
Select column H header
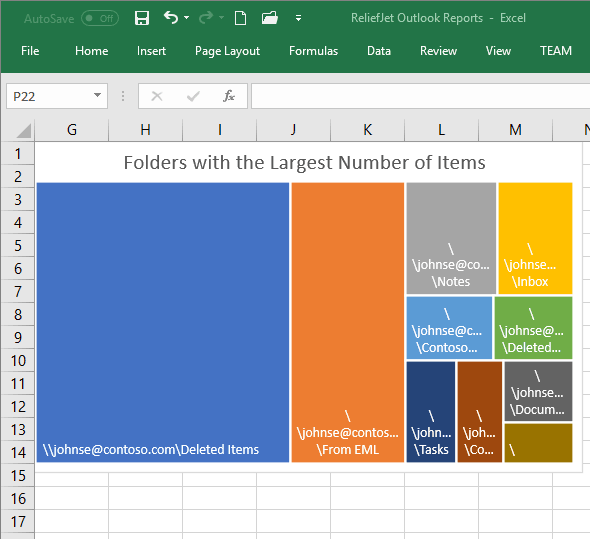click(x=146, y=130)
